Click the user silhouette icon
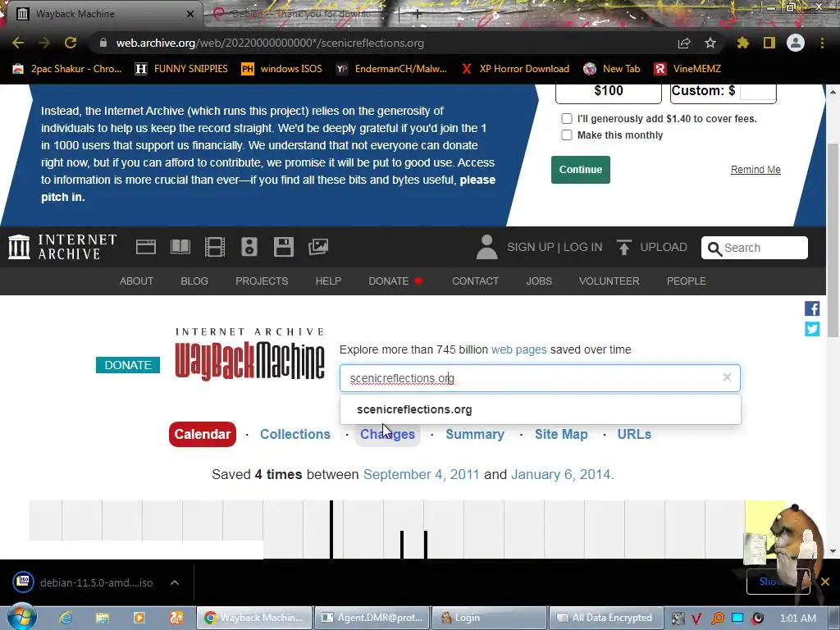Image resolution: width=840 pixels, height=630 pixels. (x=487, y=247)
